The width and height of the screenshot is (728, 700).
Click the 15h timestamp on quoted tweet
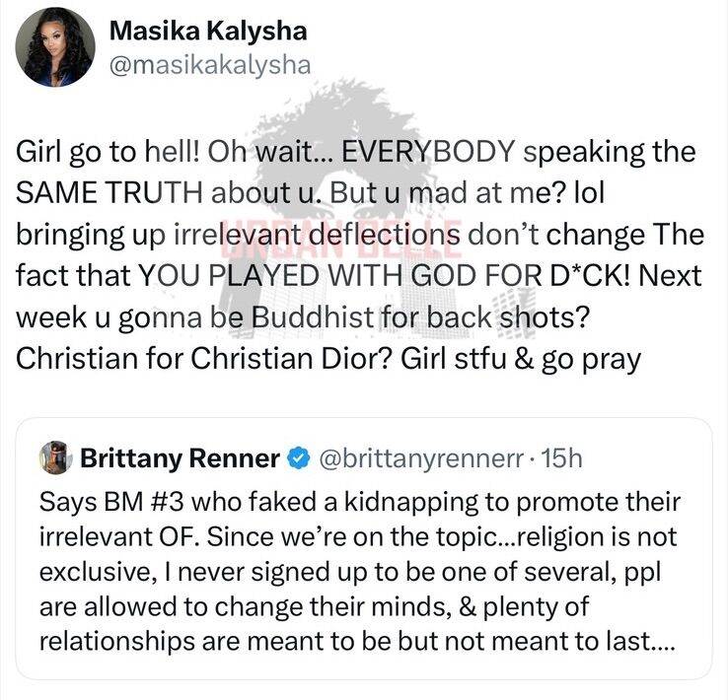562,458
